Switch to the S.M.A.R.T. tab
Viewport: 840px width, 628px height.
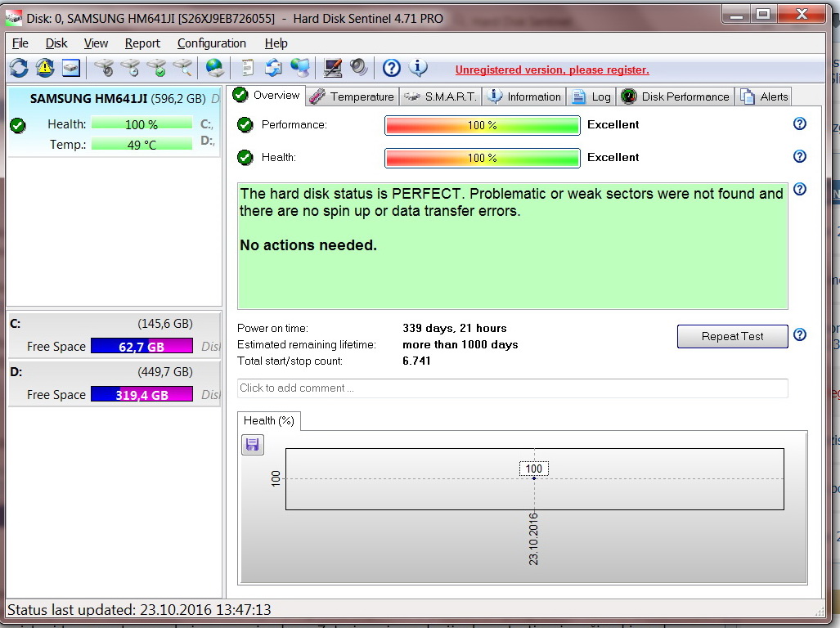(x=441, y=96)
